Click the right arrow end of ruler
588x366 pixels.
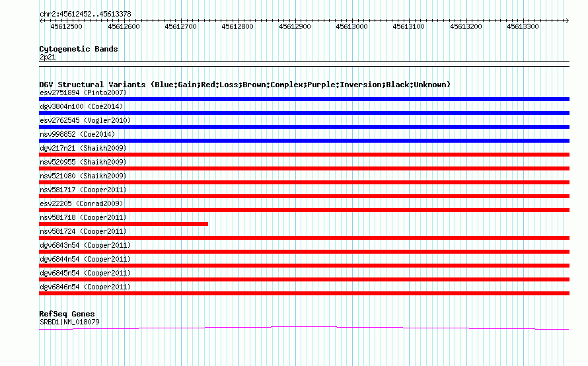coord(568,20)
